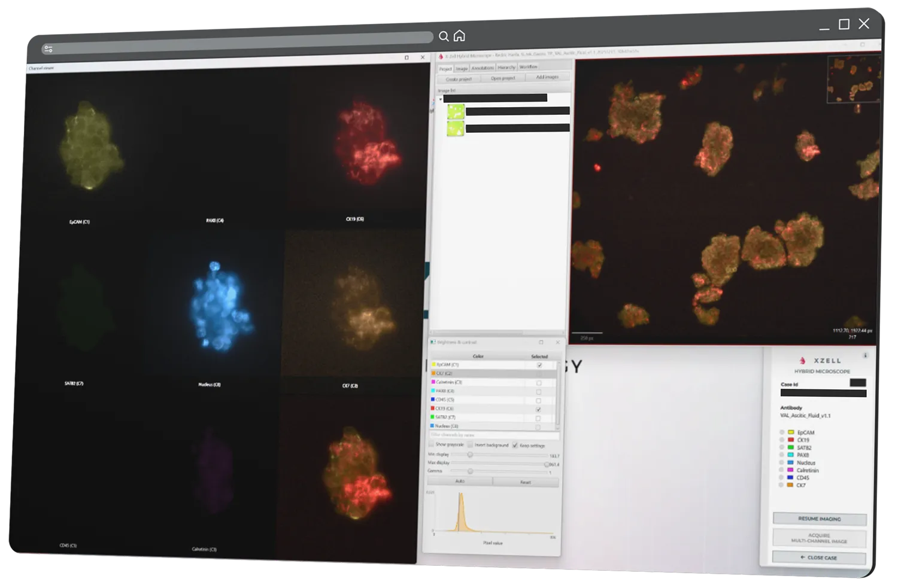Open filter settings icon in address bar
The image size is (898, 588).
pyautogui.click(x=48, y=49)
